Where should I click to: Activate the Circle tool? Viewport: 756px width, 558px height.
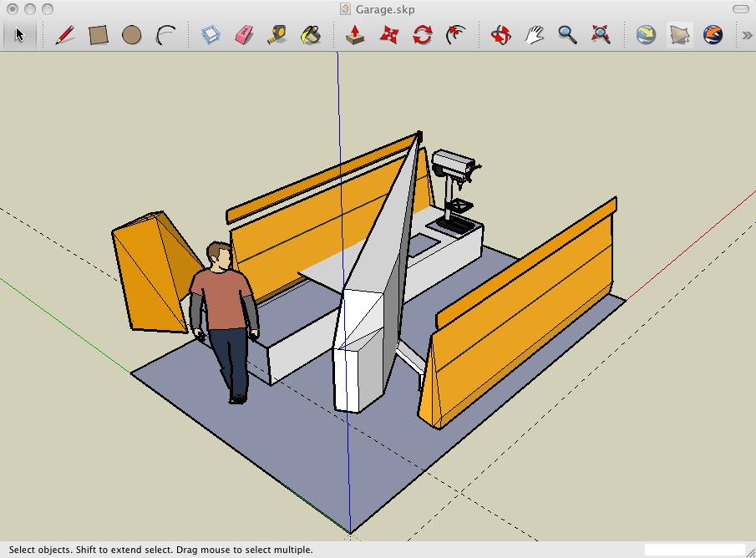[x=131, y=35]
